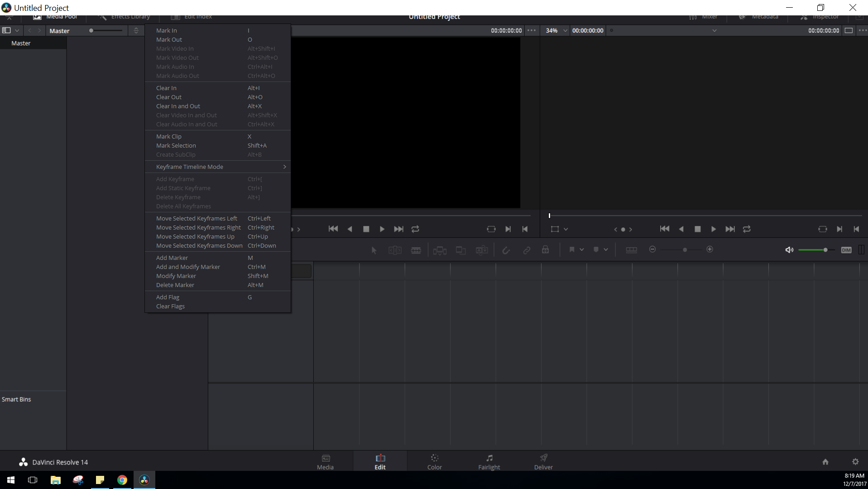Open the Marker color dropdown arrow

pyautogui.click(x=606, y=249)
